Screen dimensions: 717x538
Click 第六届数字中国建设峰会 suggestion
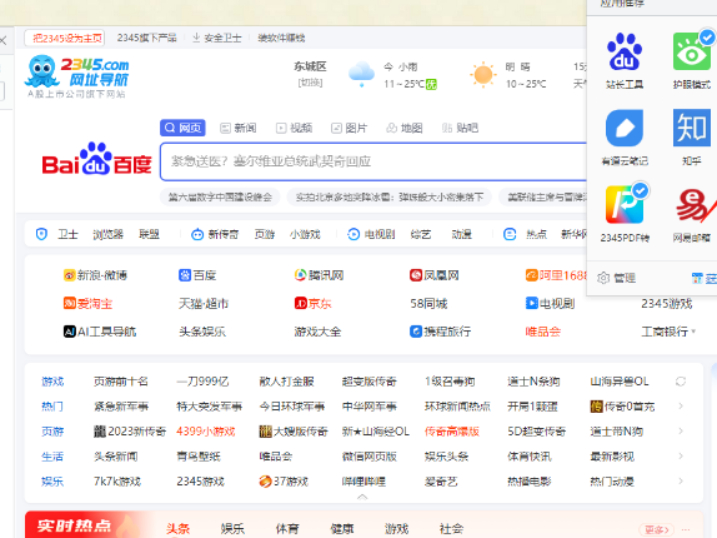pos(220,197)
